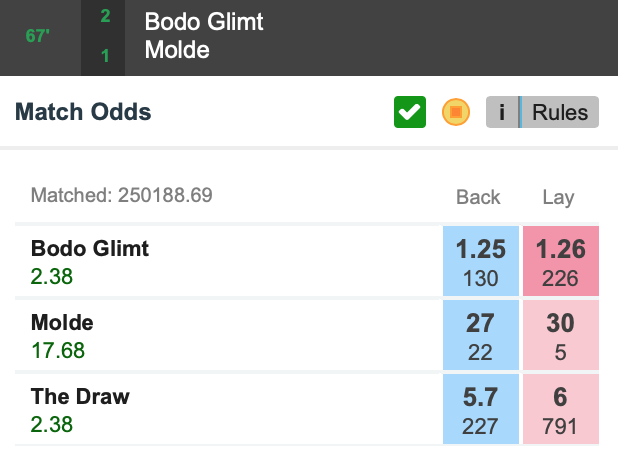This screenshot has width=618, height=468.
Task: Back The Draw at 5.7
Action: point(481,409)
